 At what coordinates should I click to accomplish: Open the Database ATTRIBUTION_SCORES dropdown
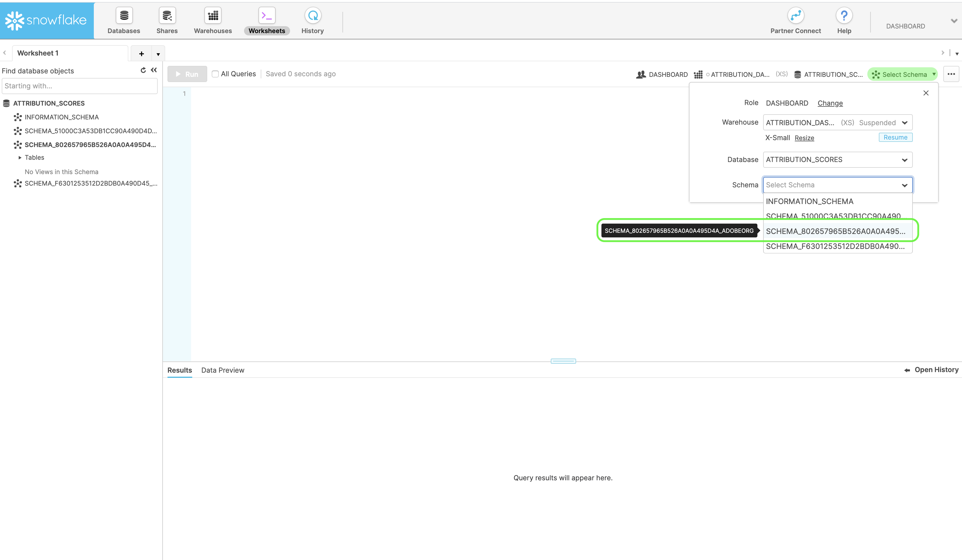tap(837, 159)
